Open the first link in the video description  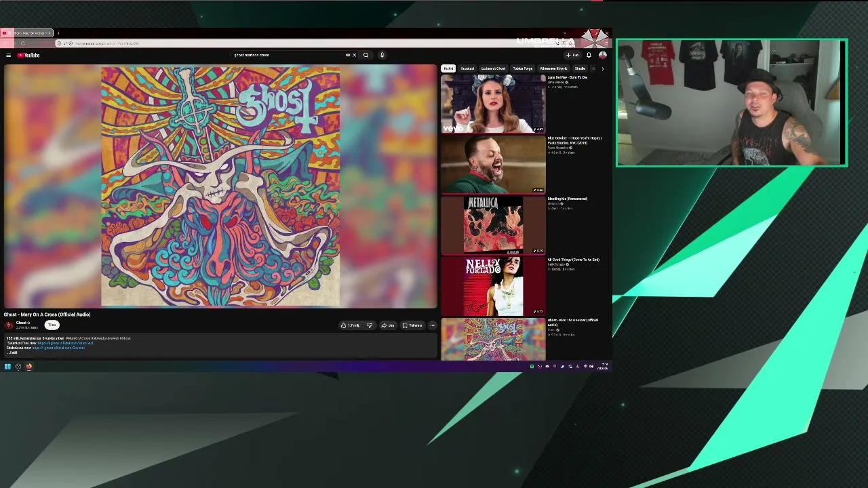click(x=65, y=343)
